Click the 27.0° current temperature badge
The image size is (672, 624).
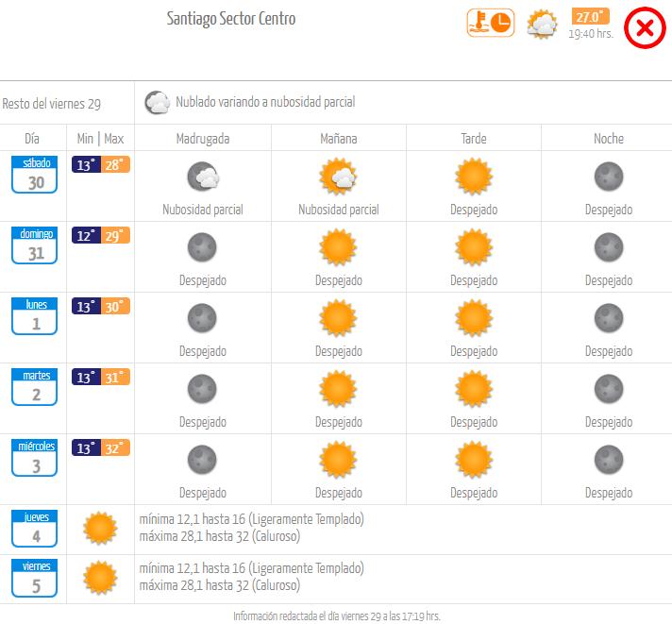click(x=590, y=16)
